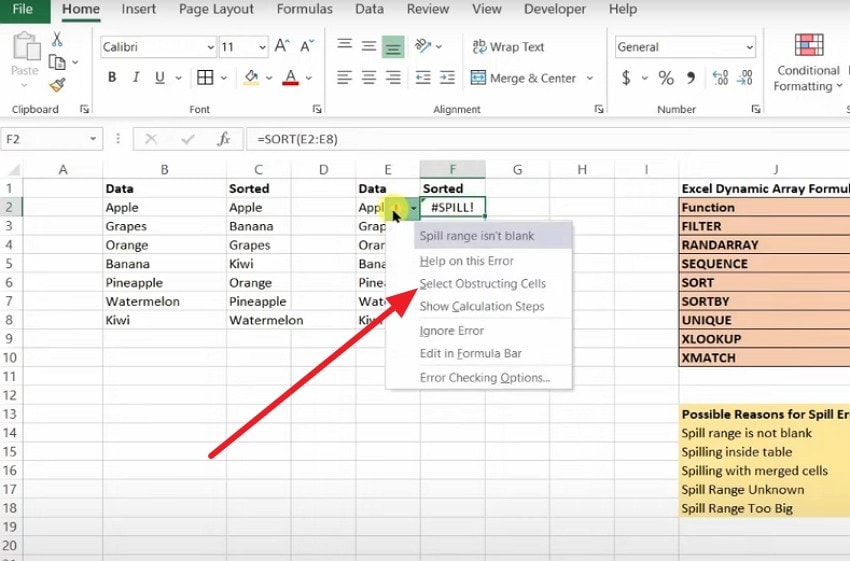The height and width of the screenshot is (561, 850).
Task: Open Conditional Formatting icon
Action: click(809, 45)
